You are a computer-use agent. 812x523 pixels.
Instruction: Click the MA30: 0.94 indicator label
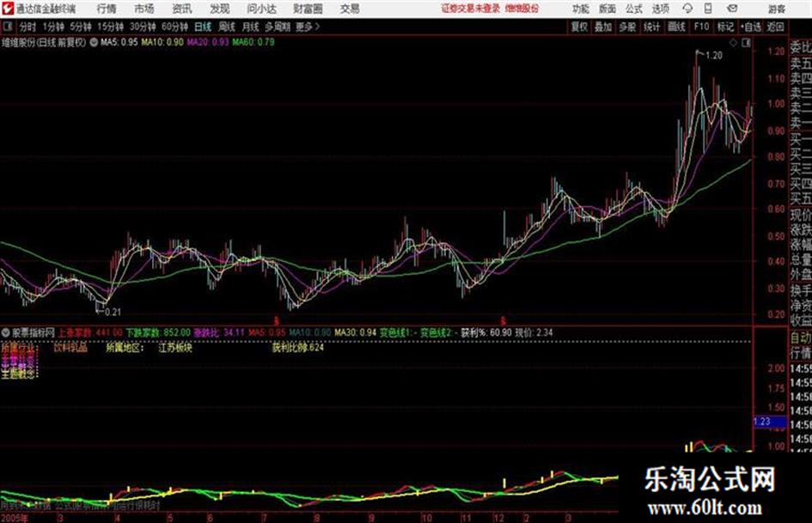(355, 332)
